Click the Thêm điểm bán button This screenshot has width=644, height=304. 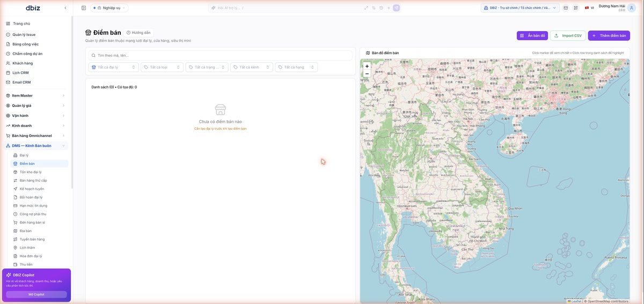609,35
